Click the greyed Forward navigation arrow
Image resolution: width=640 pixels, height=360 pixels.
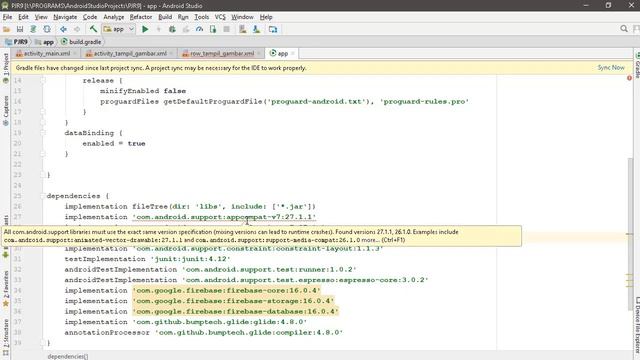pyautogui.click(x=77, y=29)
